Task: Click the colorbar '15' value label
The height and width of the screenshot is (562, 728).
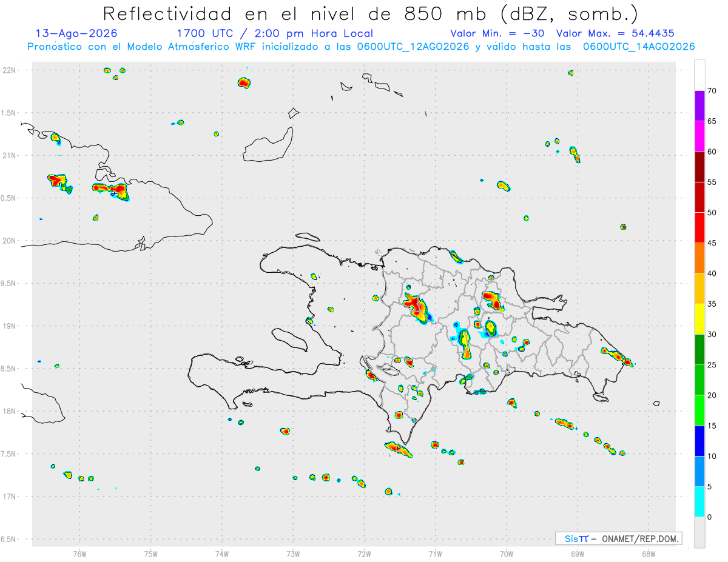Action: (x=712, y=426)
